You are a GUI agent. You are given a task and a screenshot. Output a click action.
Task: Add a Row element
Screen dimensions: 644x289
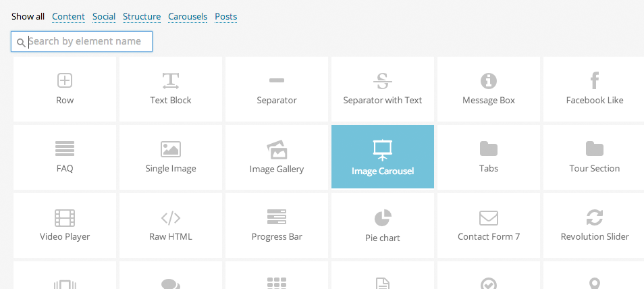[65, 89]
